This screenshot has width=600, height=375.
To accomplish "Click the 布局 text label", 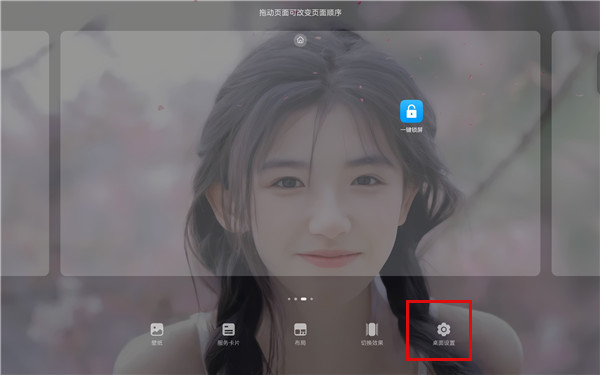I will [x=300, y=343].
